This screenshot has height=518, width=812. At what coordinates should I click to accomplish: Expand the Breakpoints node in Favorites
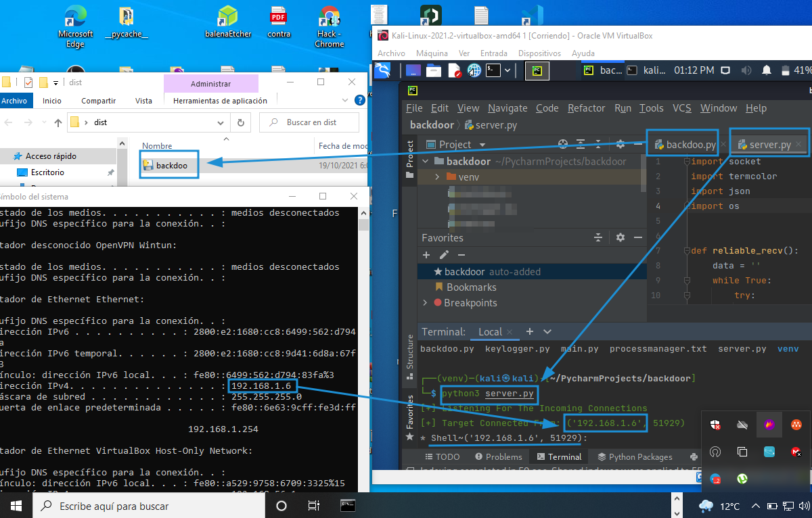tap(426, 303)
